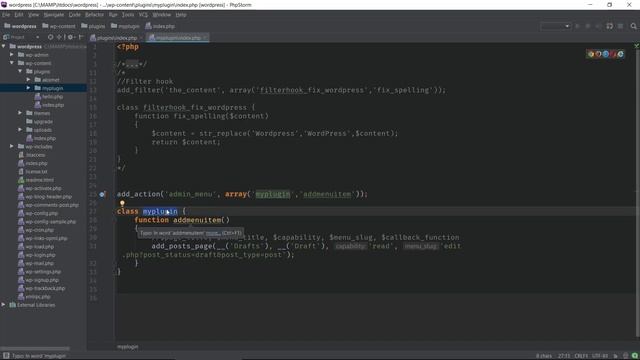The width and height of the screenshot is (640, 360).
Task: Click the Project panel horizontal scrollbar
Action: coord(35,349)
